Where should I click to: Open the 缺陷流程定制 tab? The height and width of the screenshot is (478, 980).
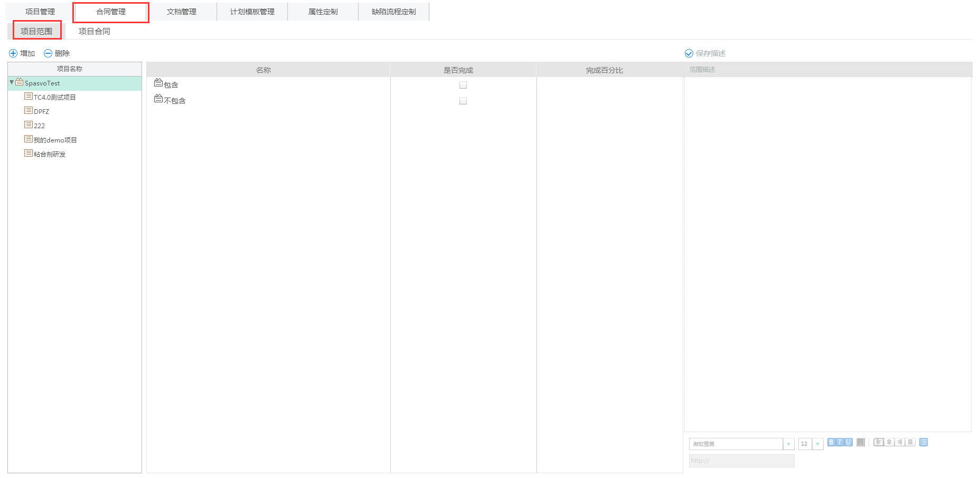pos(394,12)
